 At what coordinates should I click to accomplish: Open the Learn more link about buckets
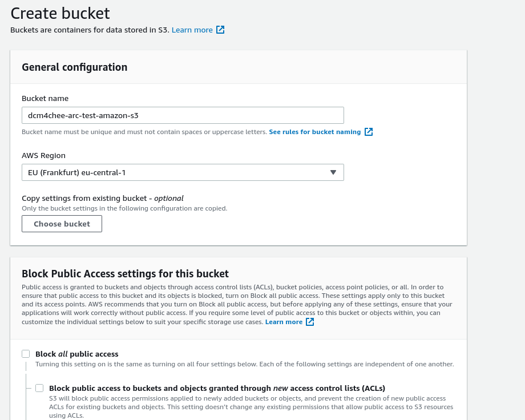click(192, 30)
